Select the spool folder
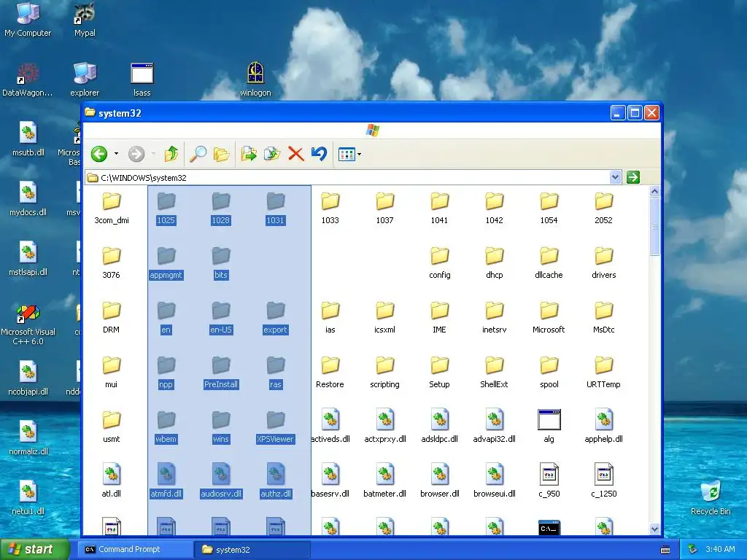 pos(549,373)
